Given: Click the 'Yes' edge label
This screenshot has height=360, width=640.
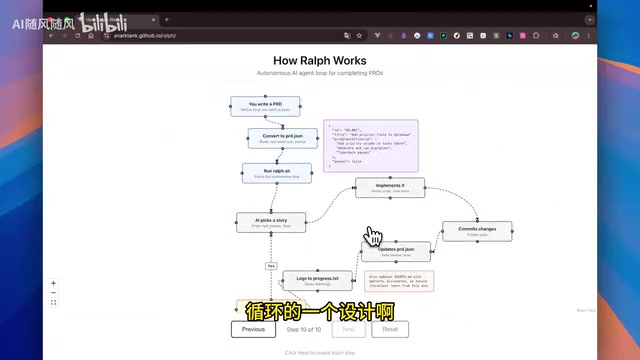Looking at the screenshot, I should 271,266.
